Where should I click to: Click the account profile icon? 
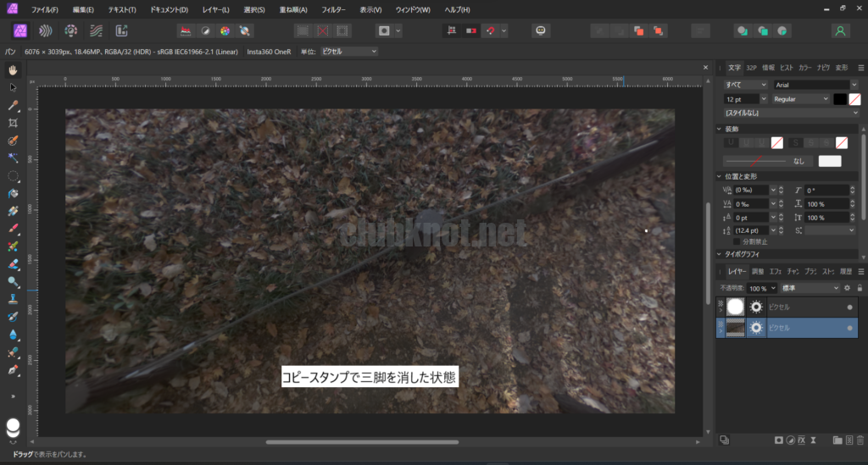click(x=839, y=30)
